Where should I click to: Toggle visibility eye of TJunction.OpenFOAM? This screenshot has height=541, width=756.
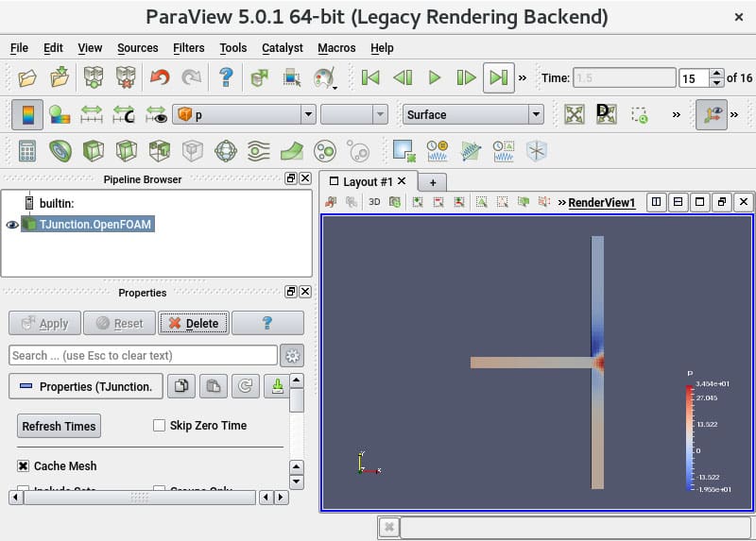12,225
